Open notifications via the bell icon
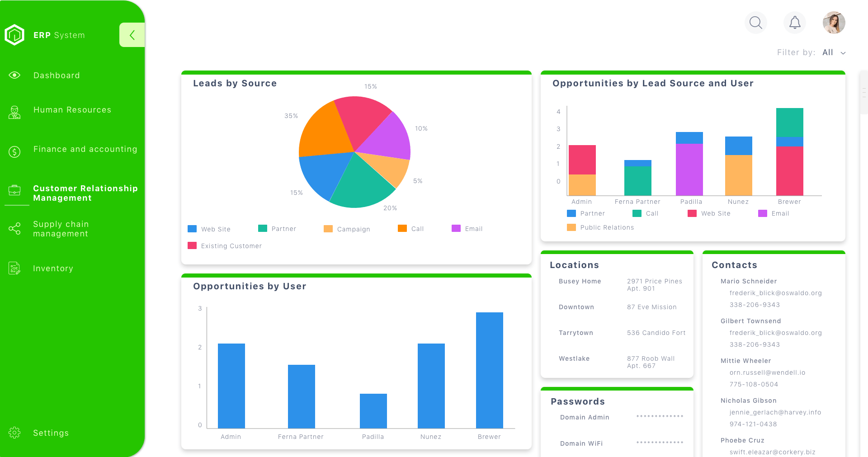Image resolution: width=868 pixels, height=457 pixels. click(795, 22)
